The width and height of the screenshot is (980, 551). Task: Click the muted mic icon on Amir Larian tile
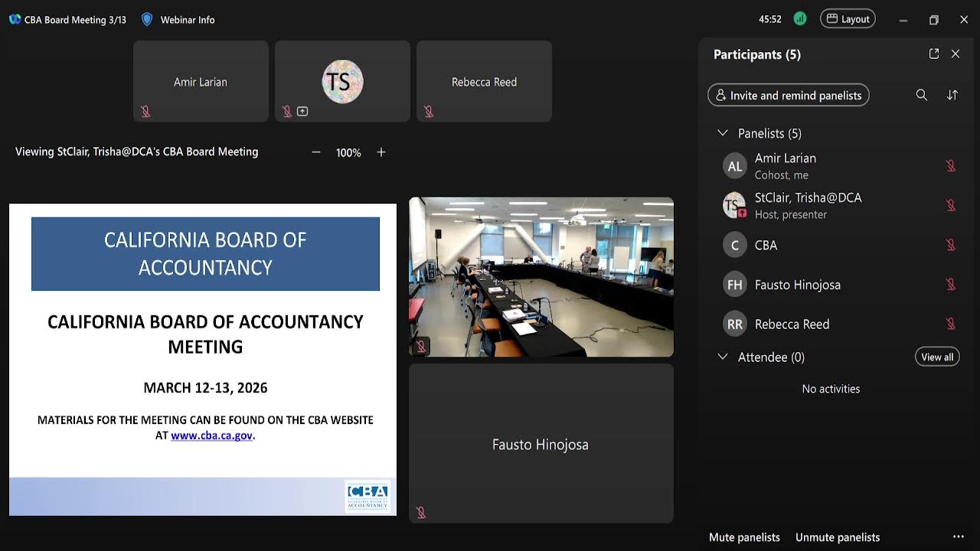pyautogui.click(x=145, y=112)
